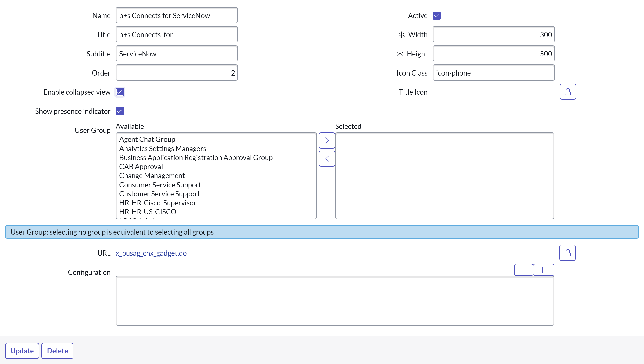Image resolution: width=644 pixels, height=364 pixels.
Task: Shrink Configuration box with minus button
Action: [x=524, y=270]
